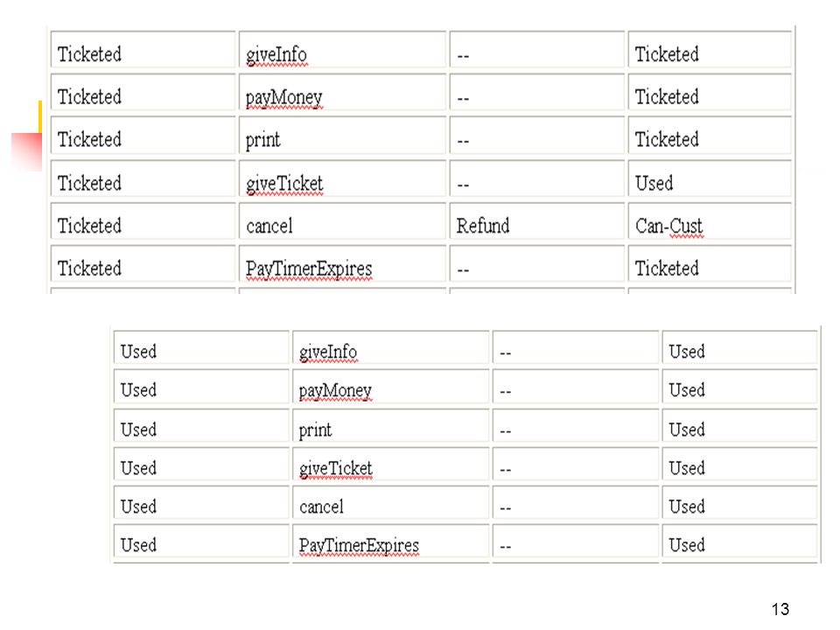Viewport: 840px width, 630px height.
Task: Select cancel event in the Used table
Action: point(321,507)
